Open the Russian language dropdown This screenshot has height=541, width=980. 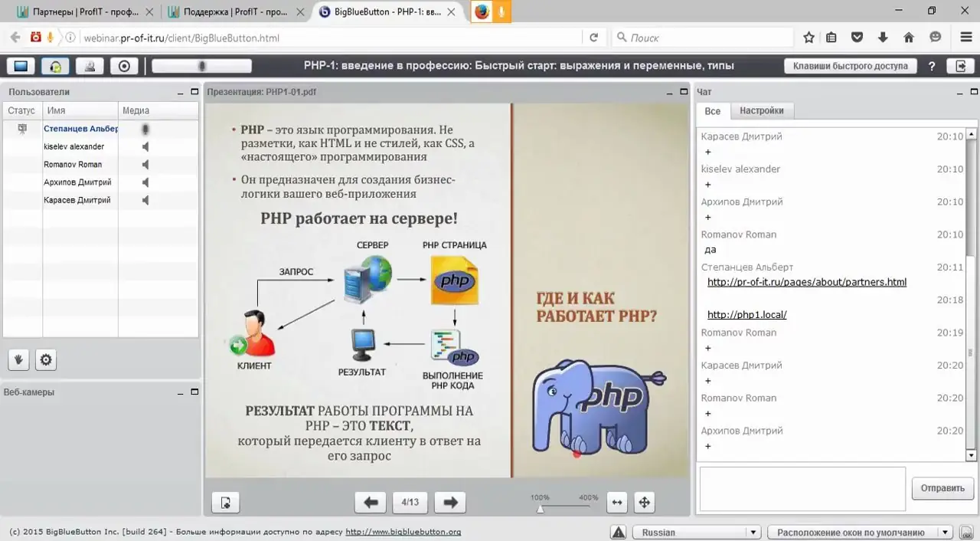(696, 532)
